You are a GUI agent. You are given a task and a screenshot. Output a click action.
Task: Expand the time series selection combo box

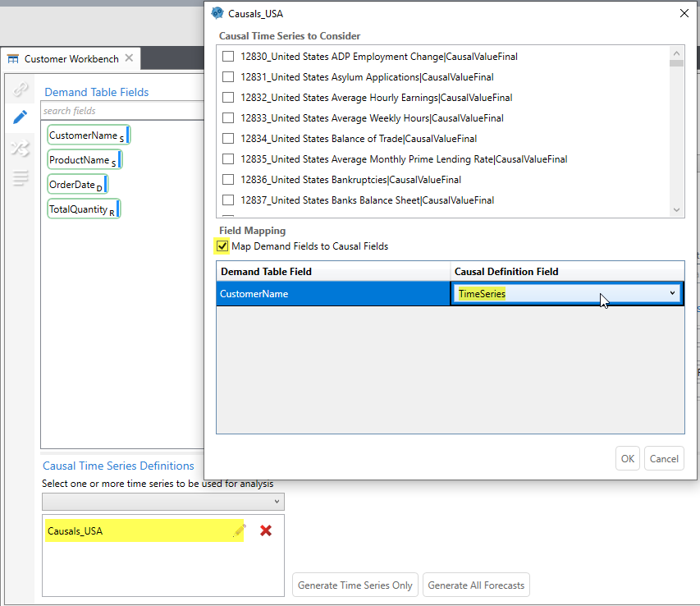(277, 502)
